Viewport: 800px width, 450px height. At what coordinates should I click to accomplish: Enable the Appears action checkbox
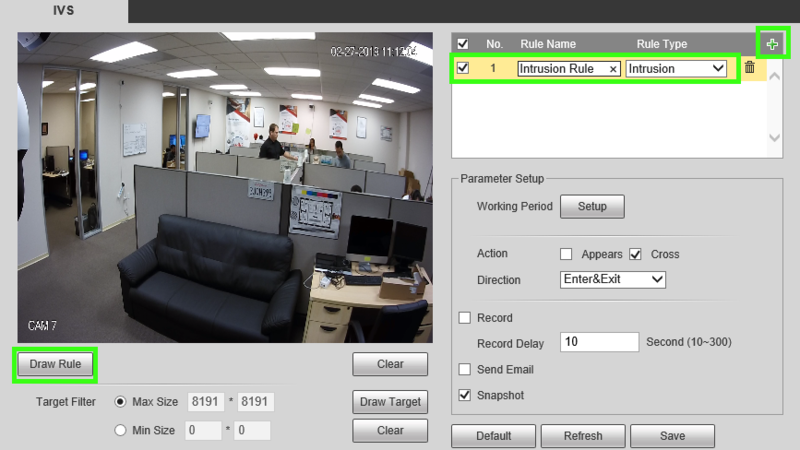[x=566, y=254]
